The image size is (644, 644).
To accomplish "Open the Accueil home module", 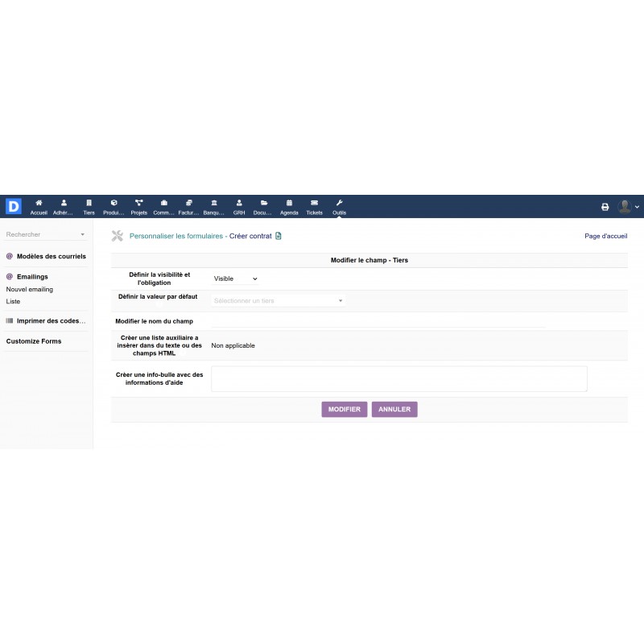I will [39, 206].
